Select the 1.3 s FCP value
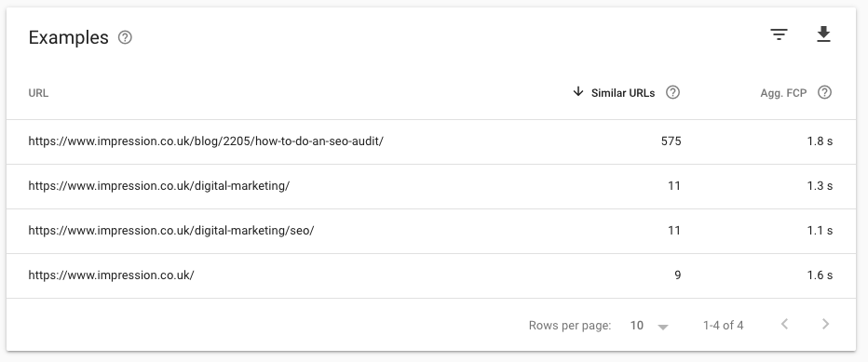Screen dimensions: 868x362 pyautogui.click(x=820, y=186)
